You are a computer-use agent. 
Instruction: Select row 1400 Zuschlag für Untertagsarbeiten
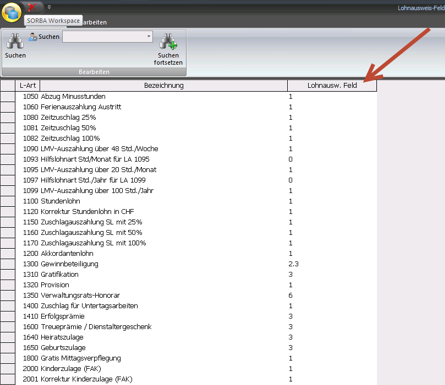coord(196,306)
